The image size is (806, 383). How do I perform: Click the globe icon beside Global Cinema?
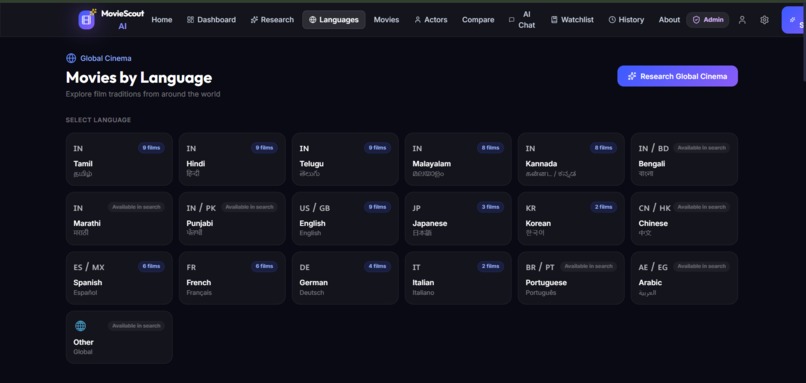coord(71,58)
